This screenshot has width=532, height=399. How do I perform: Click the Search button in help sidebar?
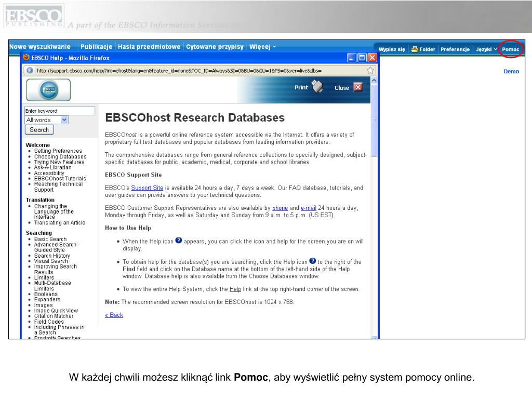point(39,129)
